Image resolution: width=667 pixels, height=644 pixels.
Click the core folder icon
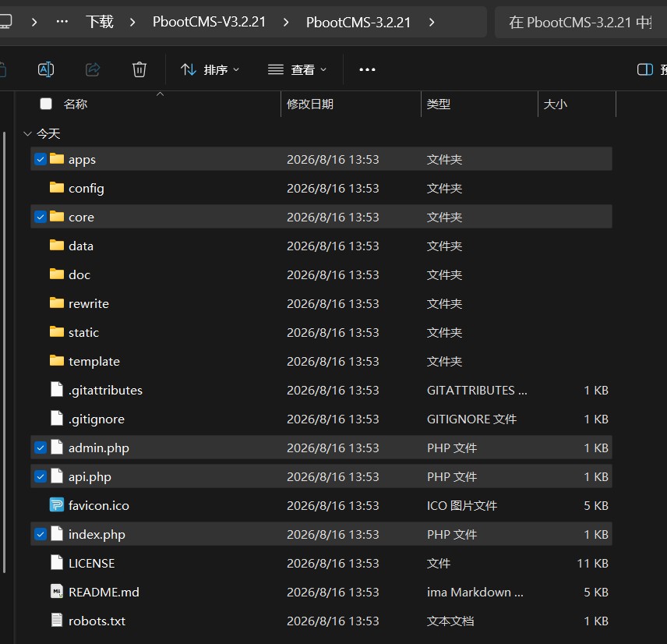tap(57, 216)
